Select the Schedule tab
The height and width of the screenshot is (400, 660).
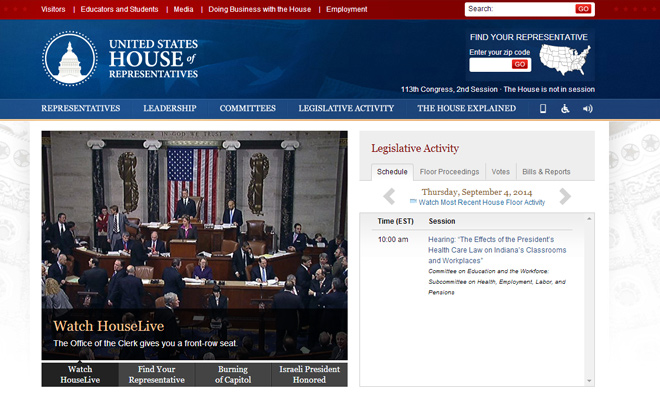tap(392, 172)
